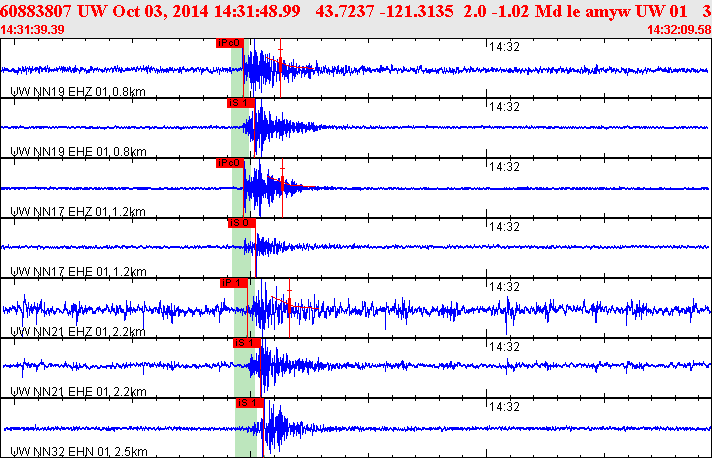Click the iPc0 pick flag on NN19 EHZ

230,43
